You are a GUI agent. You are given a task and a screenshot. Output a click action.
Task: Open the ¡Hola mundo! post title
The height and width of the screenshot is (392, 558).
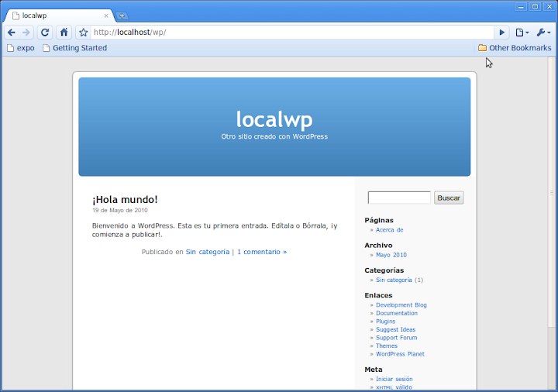(x=125, y=200)
